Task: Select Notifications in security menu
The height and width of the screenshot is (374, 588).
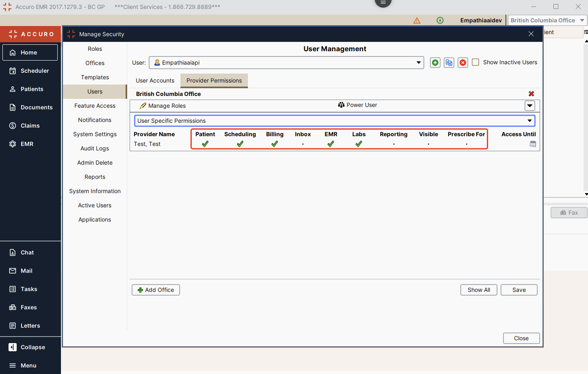Action: 95,120
